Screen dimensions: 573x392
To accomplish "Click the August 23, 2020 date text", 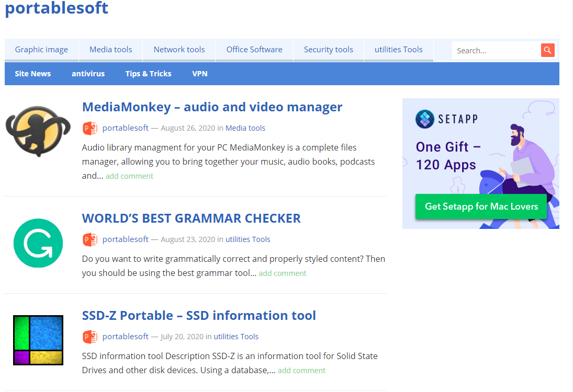I will [188, 239].
